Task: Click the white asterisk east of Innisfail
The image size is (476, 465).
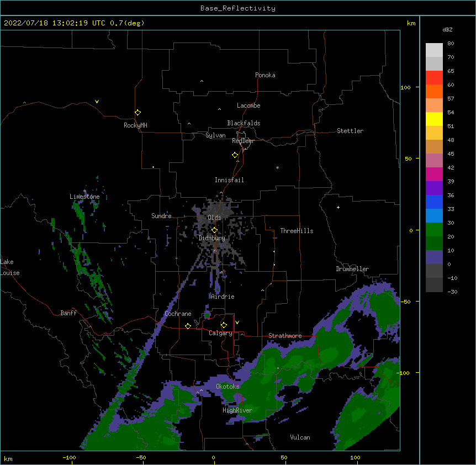Action: (277, 167)
